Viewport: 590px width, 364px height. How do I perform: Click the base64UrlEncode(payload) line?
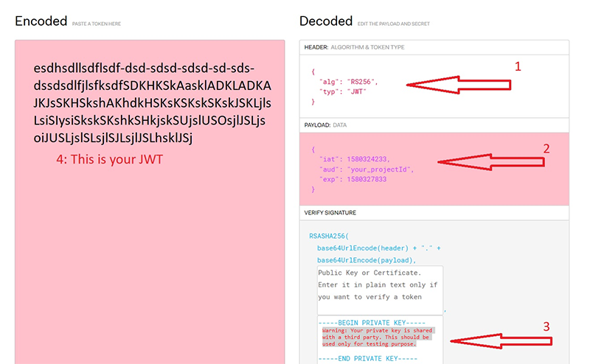coord(367,260)
